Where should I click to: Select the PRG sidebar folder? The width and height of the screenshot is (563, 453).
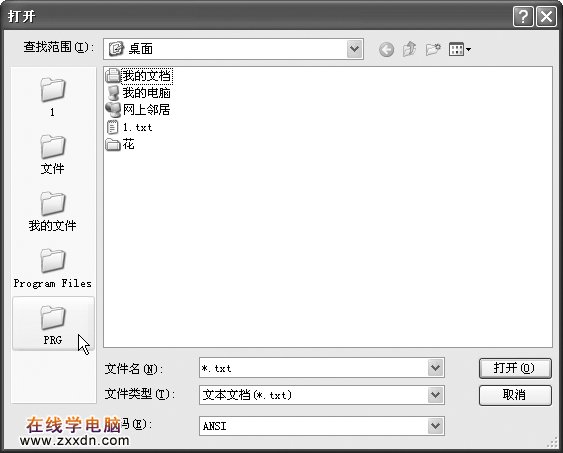point(53,323)
